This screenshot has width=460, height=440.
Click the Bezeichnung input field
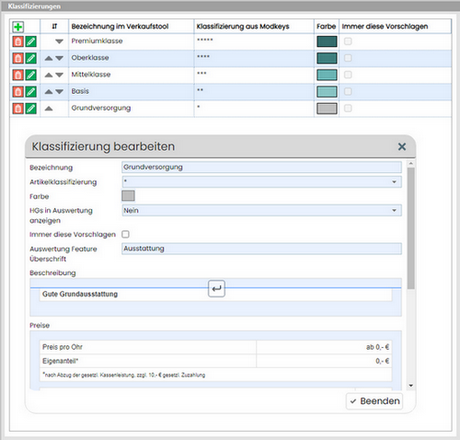click(x=262, y=167)
